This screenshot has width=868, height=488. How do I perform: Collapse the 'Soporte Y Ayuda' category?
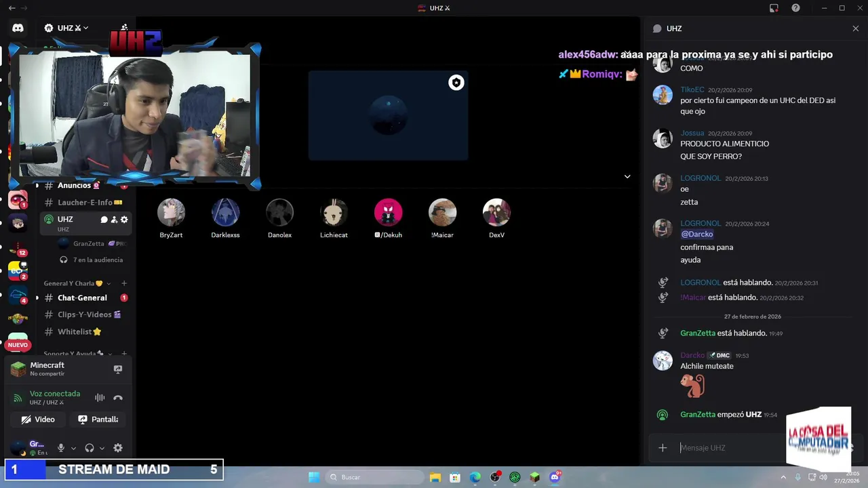(78, 354)
